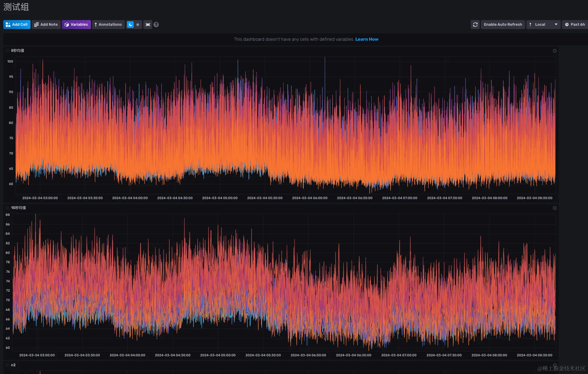Open the Past 6h time range dropdown

(x=575, y=25)
